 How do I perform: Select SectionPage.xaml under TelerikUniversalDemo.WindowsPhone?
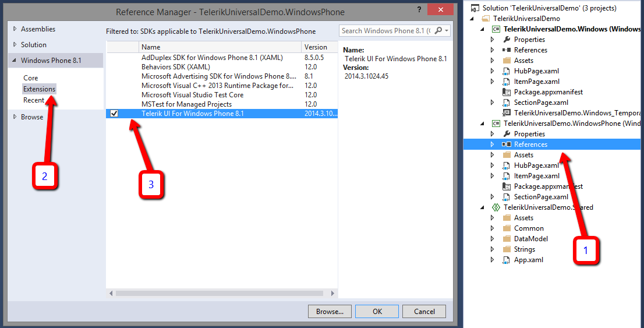click(x=542, y=197)
